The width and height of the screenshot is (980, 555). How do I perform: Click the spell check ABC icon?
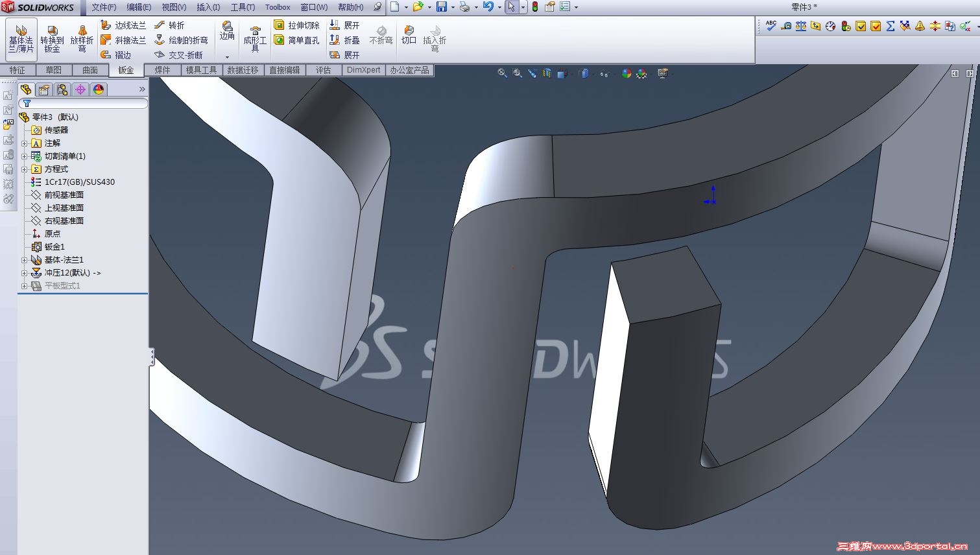(x=771, y=26)
